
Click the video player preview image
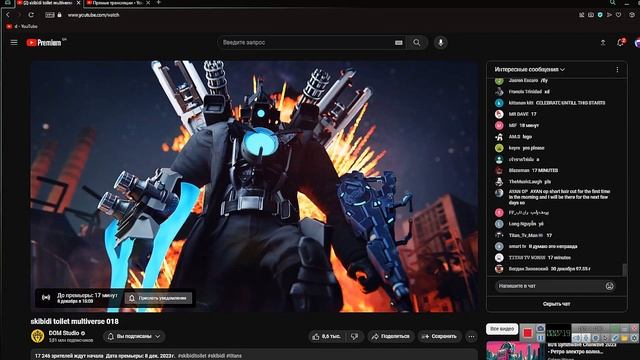click(x=254, y=186)
